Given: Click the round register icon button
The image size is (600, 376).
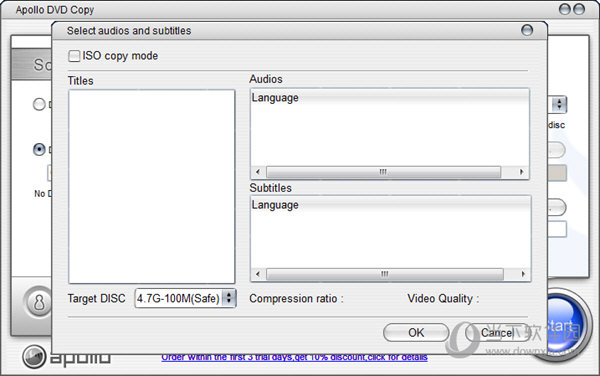Looking at the screenshot, I should 39,303.
